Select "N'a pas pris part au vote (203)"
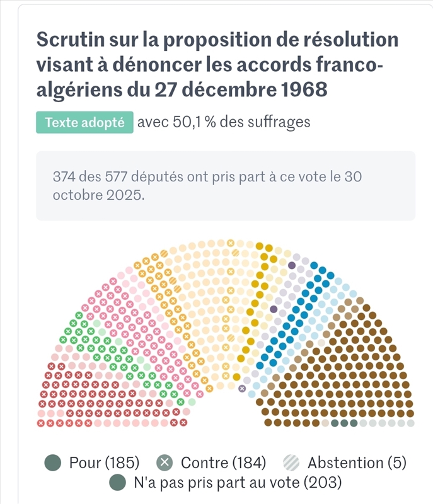The width and height of the screenshot is (433, 504). coord(237,483)
